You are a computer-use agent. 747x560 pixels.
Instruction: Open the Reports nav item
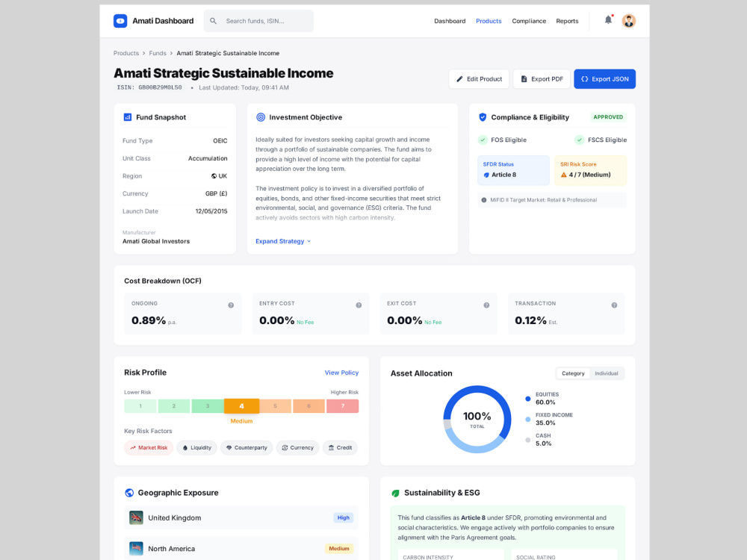click(567, 21)
